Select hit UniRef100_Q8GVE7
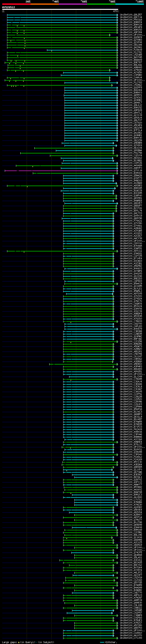Screen dimensions: 146x644 [x=131, y=203]
